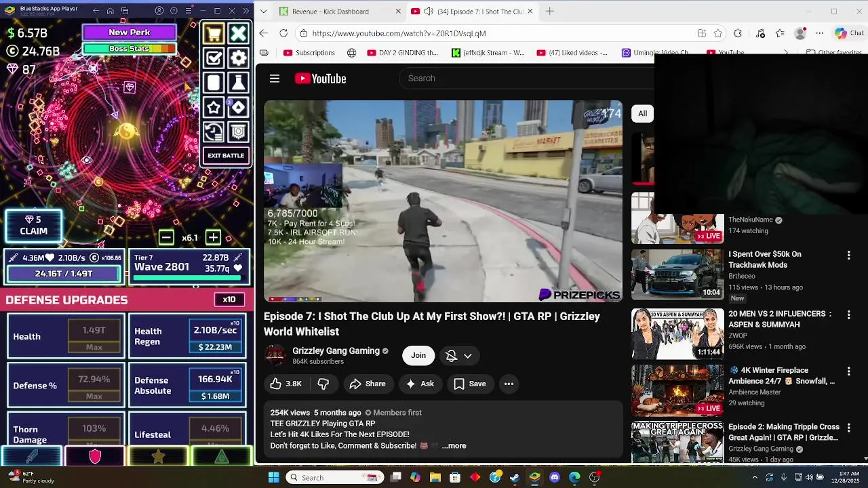
Task: Click the Ask button under video
Action: tap(420, 384)
